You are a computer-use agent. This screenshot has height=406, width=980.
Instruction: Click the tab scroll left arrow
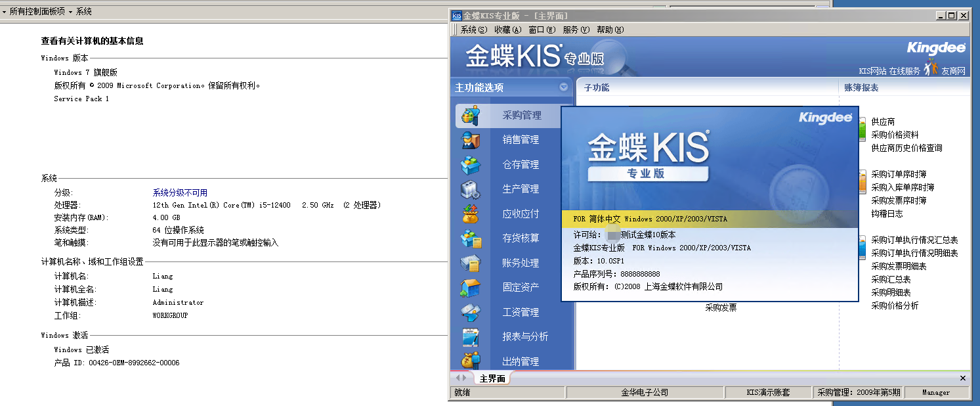tap(458, 378)
